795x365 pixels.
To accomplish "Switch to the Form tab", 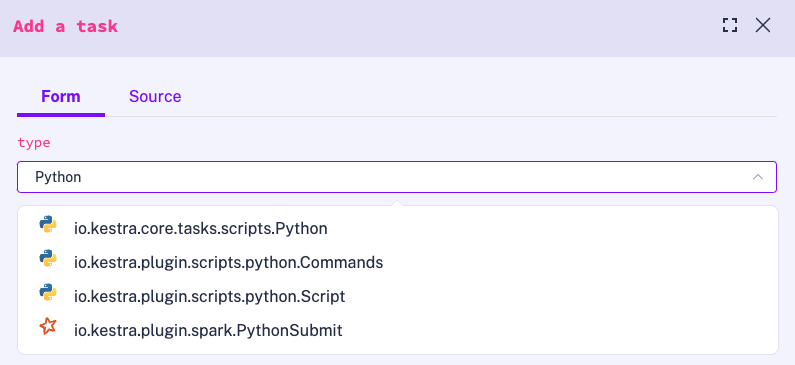I will tap(61, 96).
